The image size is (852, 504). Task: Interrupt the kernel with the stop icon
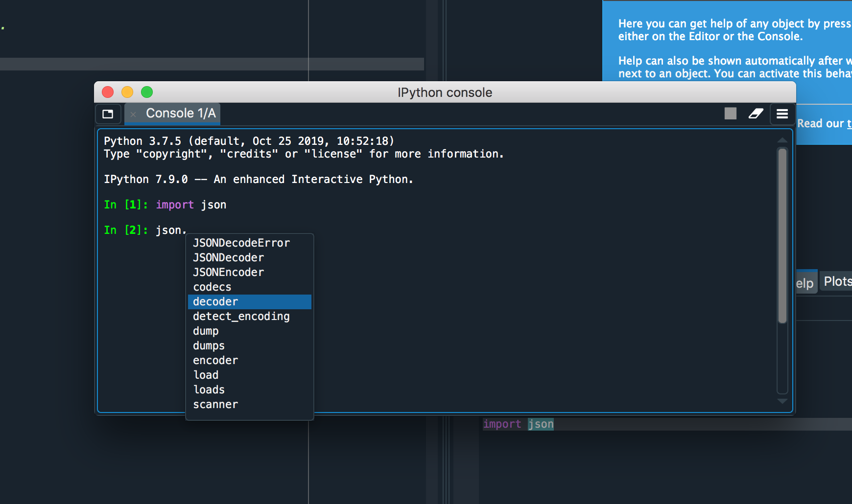coord(731,114)
